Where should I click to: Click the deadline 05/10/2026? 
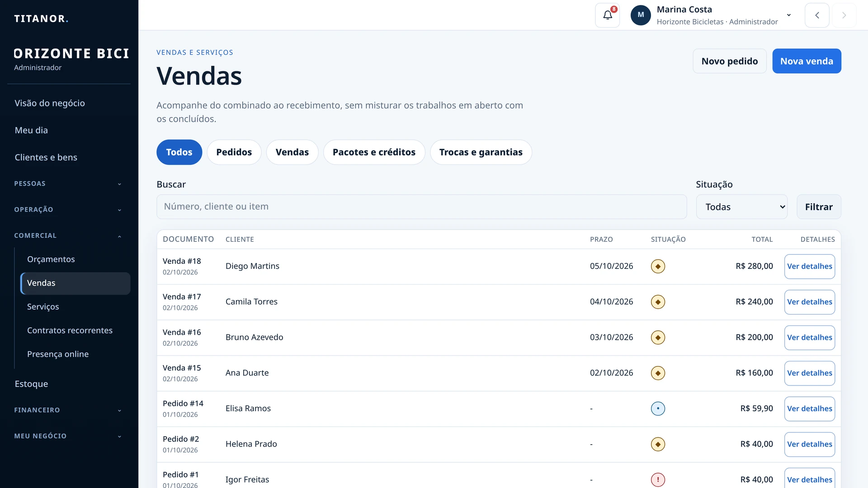(611, 267)
